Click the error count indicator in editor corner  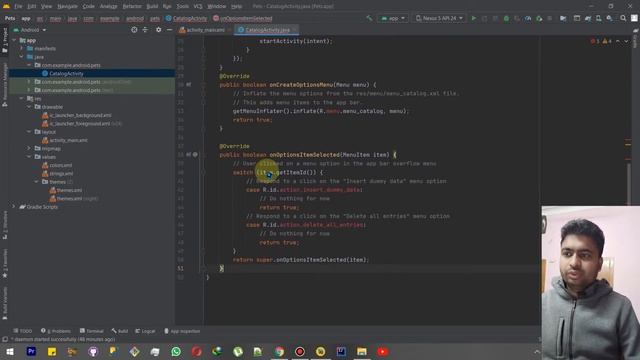[595, 41]
